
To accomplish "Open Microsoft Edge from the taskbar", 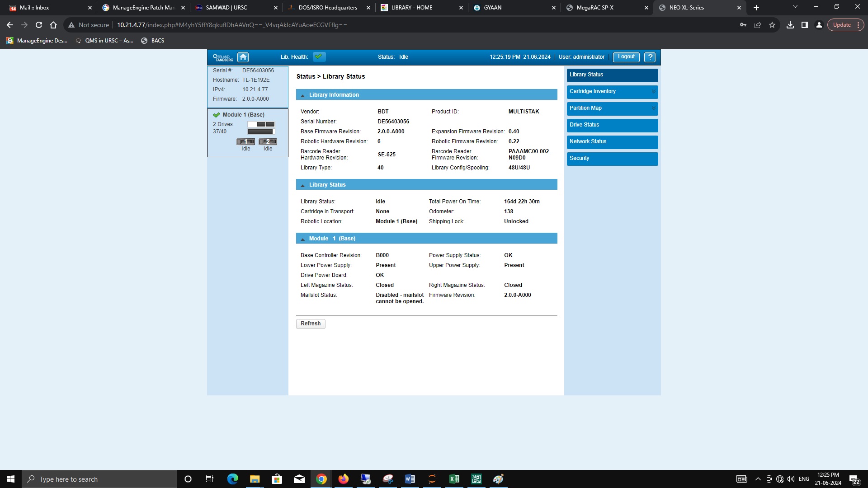I will (x=232, y=479).
